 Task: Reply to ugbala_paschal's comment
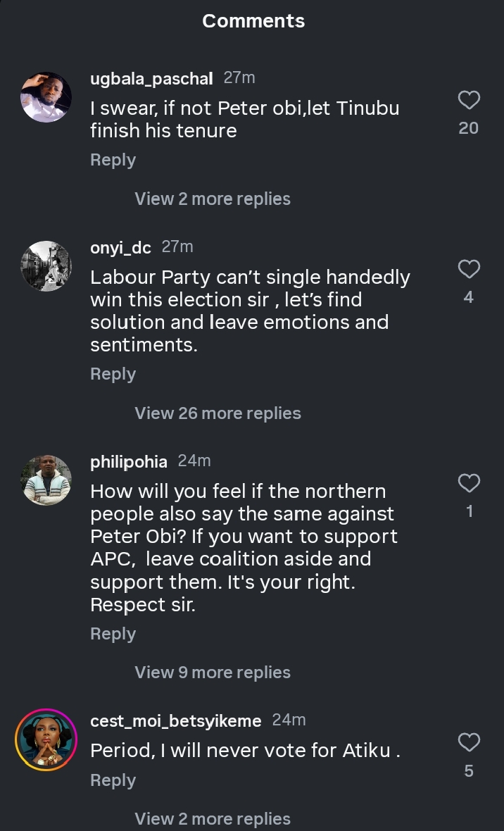coord(113,160)
